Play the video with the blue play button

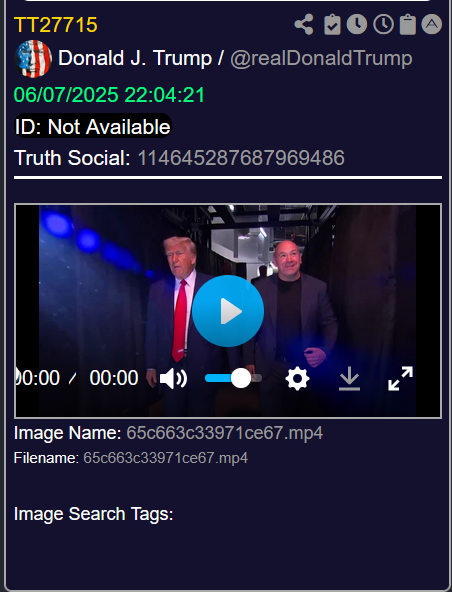point(228,311)
